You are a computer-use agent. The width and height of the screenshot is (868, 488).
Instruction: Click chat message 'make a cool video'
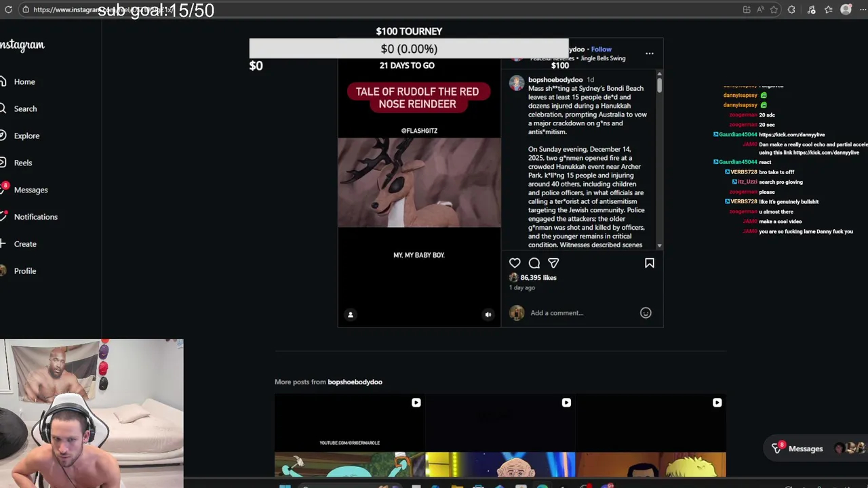(x=780, y=222)
